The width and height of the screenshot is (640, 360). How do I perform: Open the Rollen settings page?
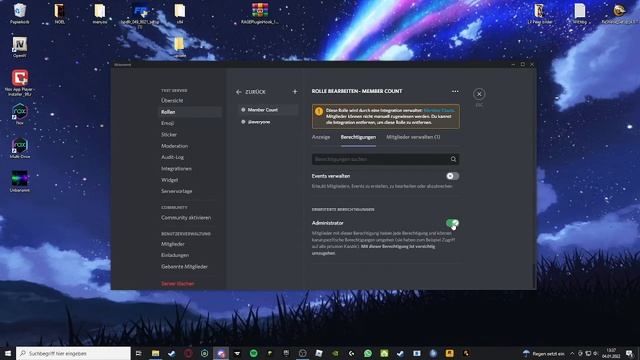[190, 112]
